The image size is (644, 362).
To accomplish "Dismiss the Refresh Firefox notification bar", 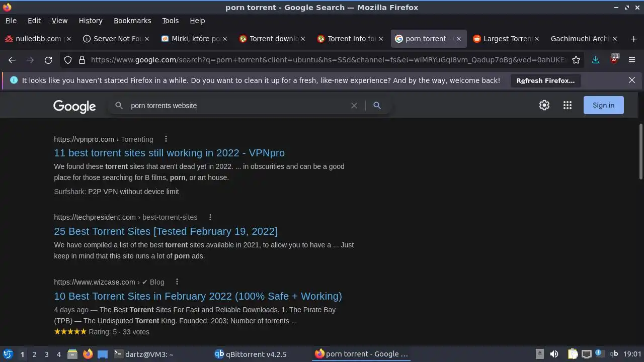I will tap(632, 80).
